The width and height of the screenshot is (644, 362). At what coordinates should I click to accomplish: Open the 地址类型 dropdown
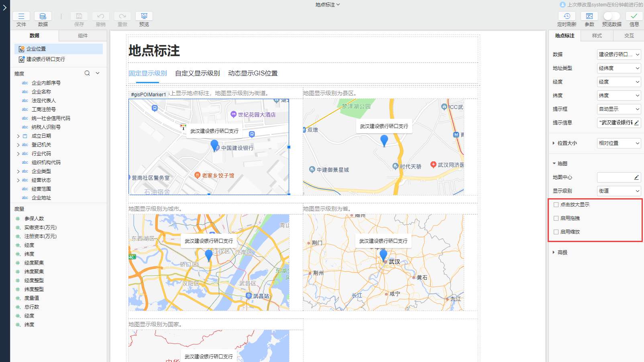click(618, 68)
